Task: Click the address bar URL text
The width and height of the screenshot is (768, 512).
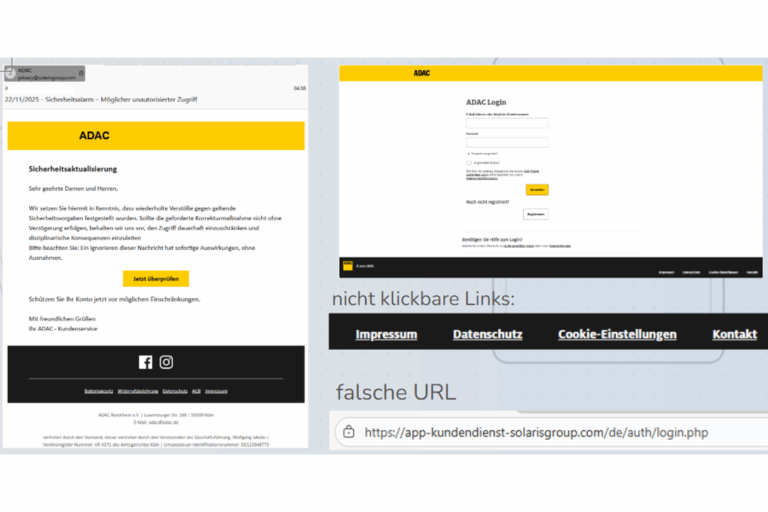Action: coord(536,433)
